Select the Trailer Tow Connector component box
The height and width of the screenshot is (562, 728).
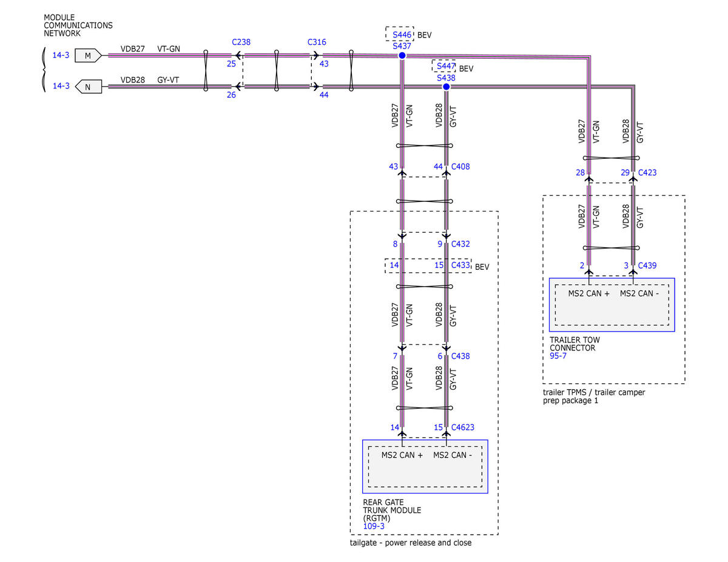[x=612, y=305]
